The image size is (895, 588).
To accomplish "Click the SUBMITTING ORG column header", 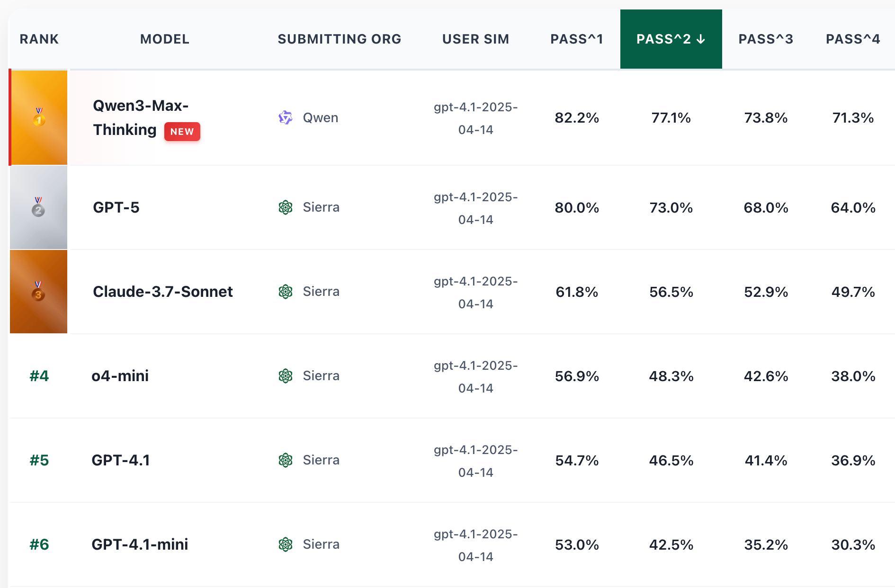I will [x=339, y=39].
